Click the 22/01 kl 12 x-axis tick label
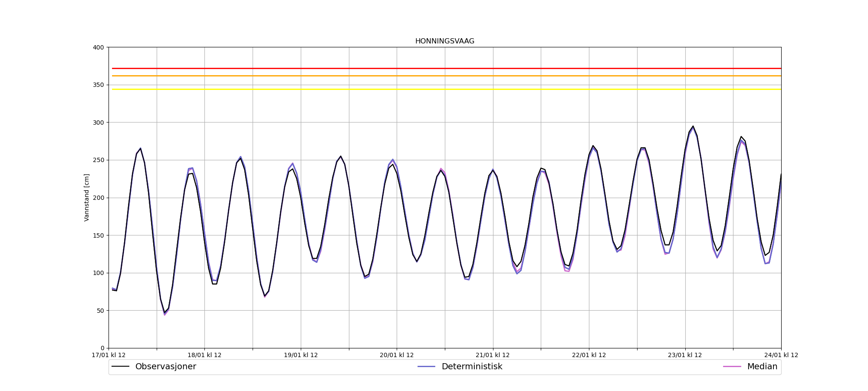868x391 pixels. point(589,355)
